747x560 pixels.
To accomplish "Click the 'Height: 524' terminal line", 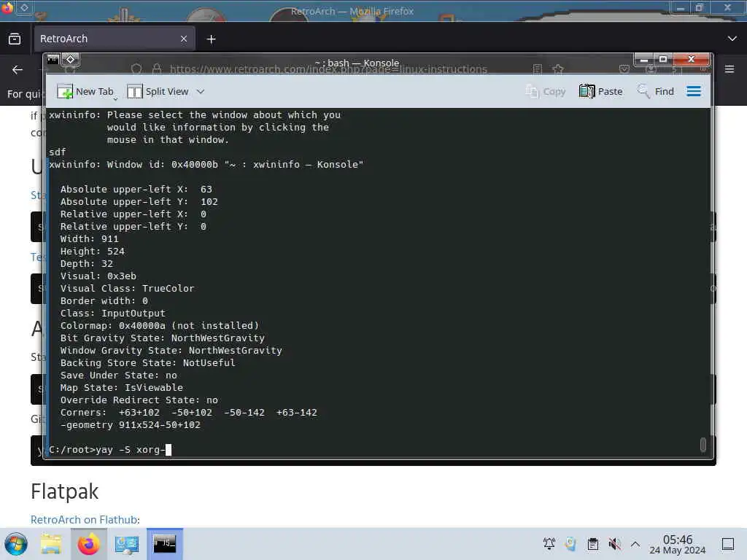I will (x=93, y=251).
